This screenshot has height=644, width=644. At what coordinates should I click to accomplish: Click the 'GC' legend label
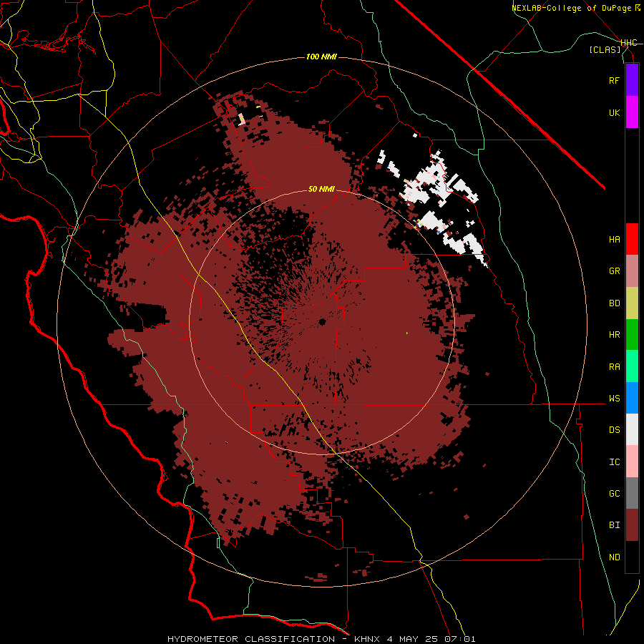(614, 494)
